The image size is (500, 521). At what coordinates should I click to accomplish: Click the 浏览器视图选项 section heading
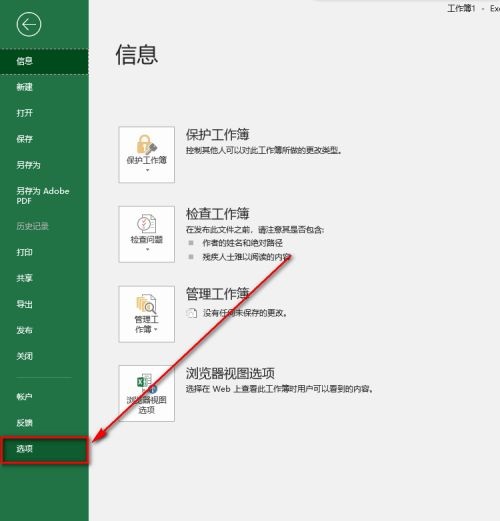pyautogui.click(x=230, y=373)
